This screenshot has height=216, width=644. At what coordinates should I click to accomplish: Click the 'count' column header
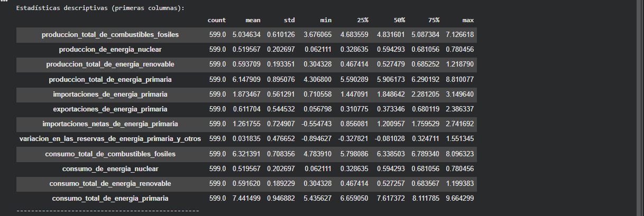tap(217, 20)
